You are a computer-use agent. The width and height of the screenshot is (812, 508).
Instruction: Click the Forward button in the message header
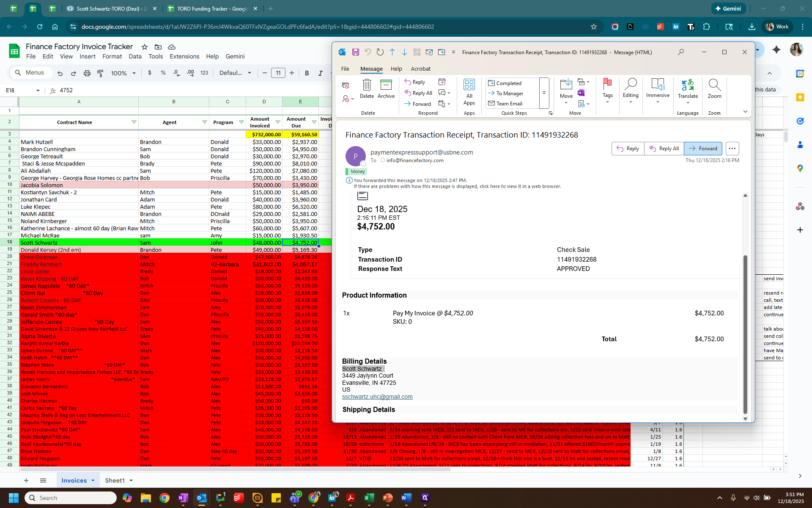pyautogui.click(x=703, y=149)
